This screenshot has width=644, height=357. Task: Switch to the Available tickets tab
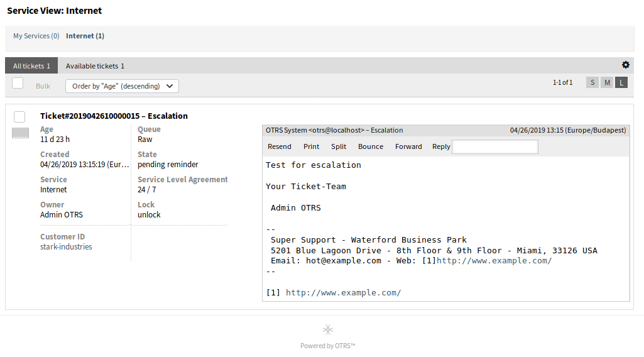coord(95,66)
